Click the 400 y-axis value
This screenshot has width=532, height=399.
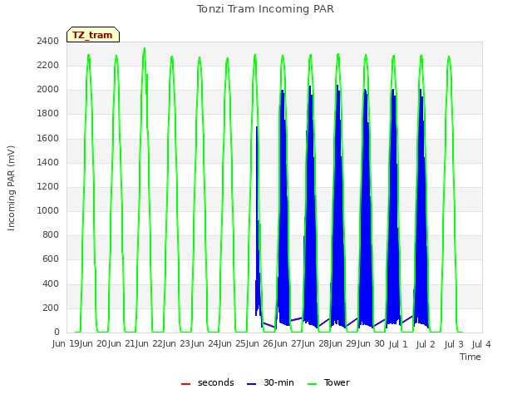point(51,284)
